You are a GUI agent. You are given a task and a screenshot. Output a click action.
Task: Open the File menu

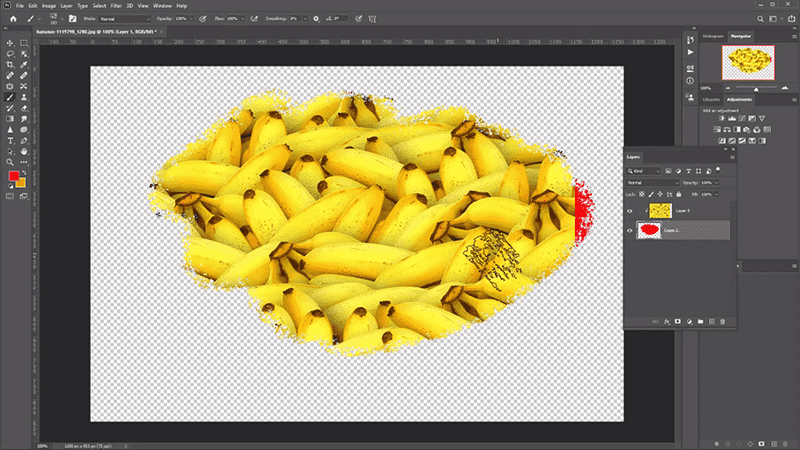(19, 6)
